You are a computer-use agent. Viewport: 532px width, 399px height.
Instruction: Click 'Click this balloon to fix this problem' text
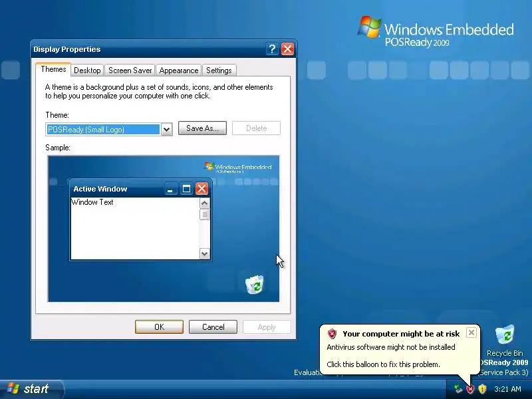tap(383, 364)
